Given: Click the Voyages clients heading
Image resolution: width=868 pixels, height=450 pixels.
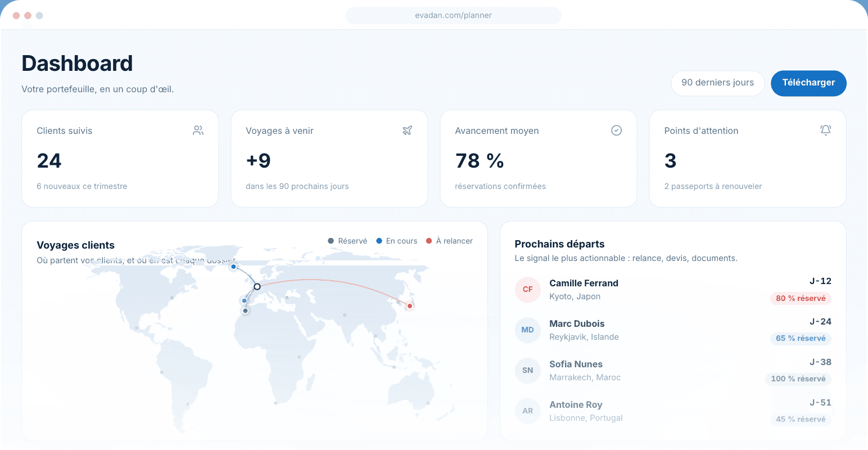Looking at the screenshot, I should click(x=75, y=245).
